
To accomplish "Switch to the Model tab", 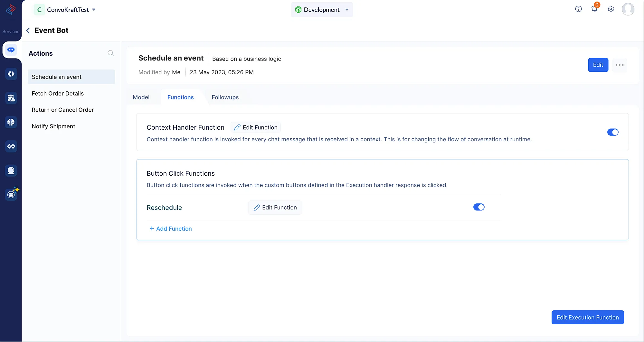I will click(x=141, y=97).
